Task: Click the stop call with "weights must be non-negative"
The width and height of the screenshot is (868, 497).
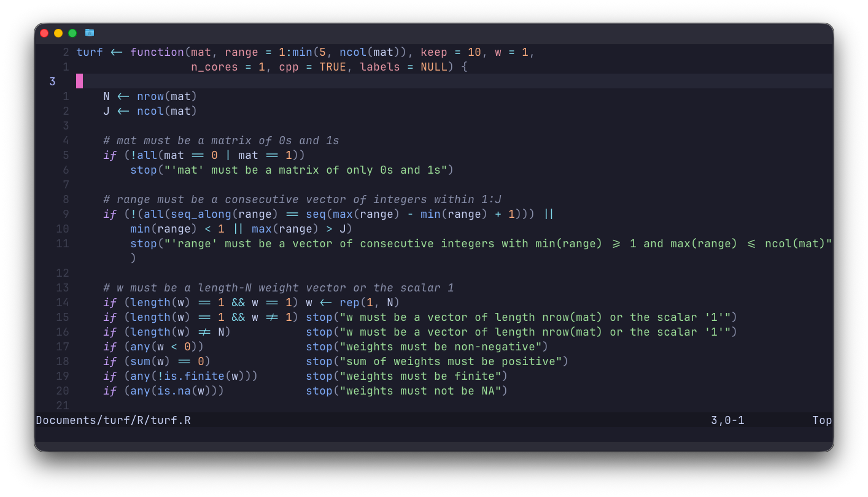Action: (x=427, y=347)
